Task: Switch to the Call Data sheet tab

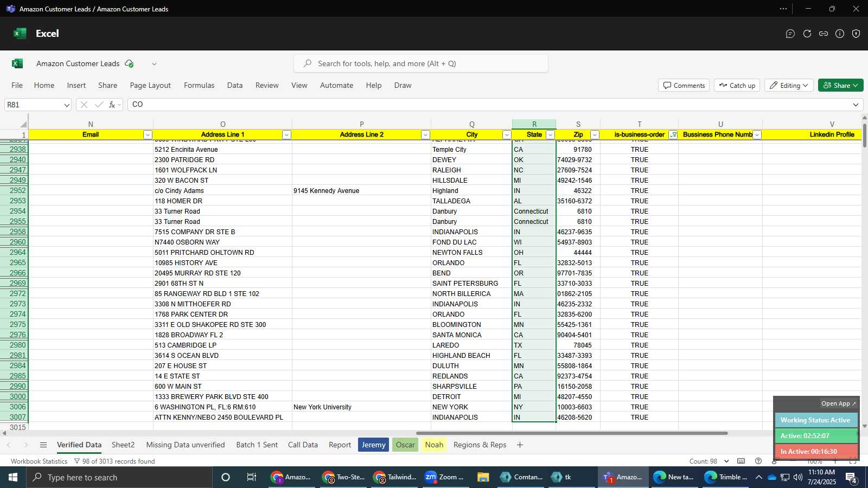Action: tap(303, 445)
